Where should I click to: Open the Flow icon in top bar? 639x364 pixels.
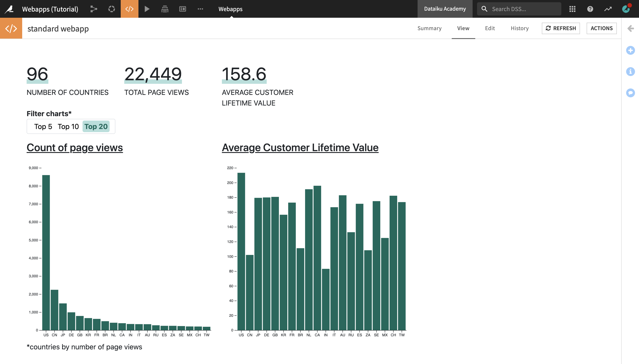coord(94,9)
